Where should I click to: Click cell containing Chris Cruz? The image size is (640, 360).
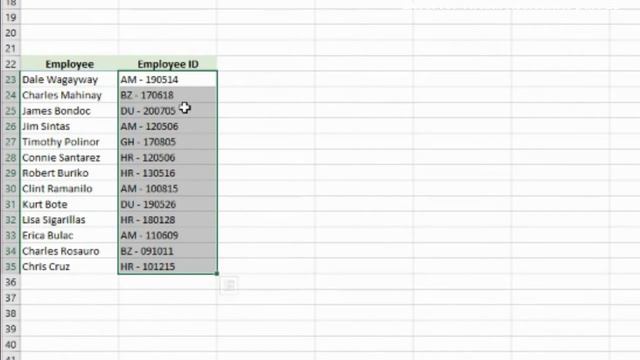tap(69, 266)
